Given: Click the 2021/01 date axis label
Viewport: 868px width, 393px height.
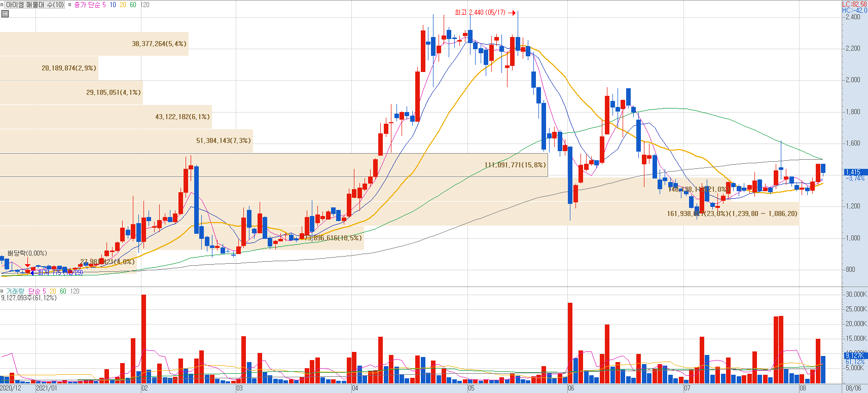Looking at the screenshot, I should click(x=47, y=388).
